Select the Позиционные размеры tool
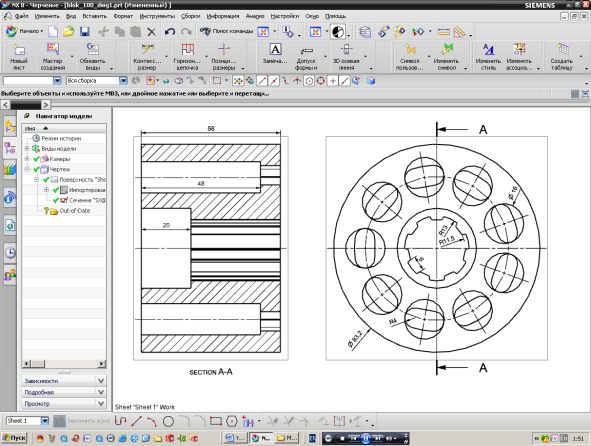 click(x=224, y=57)
